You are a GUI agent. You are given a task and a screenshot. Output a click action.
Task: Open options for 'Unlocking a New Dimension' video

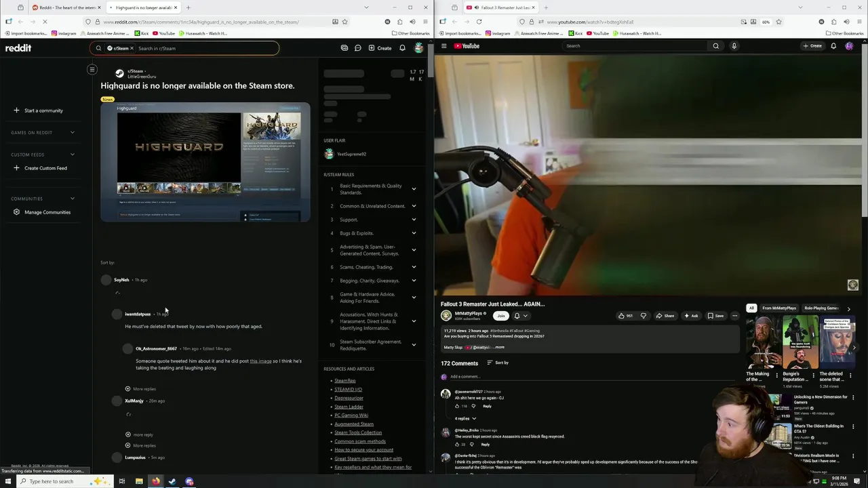click(853, 398)
